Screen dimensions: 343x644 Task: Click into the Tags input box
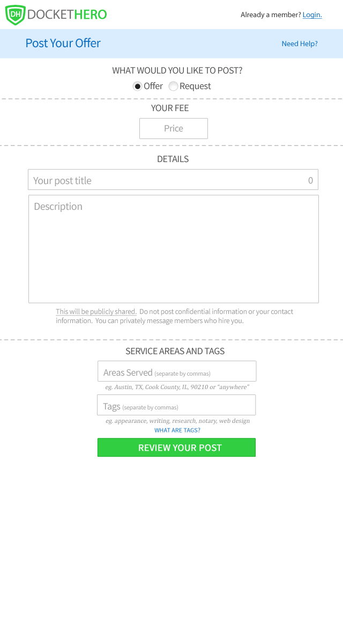[176, 405]
